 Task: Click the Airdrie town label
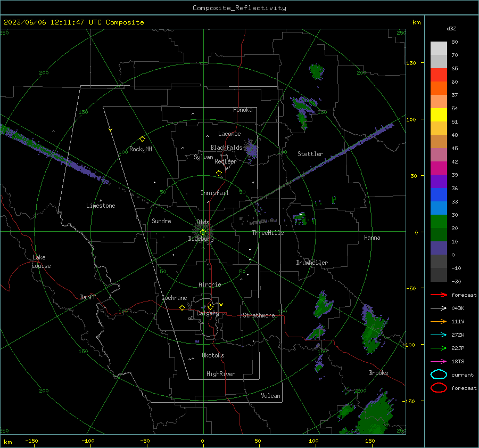210,284
